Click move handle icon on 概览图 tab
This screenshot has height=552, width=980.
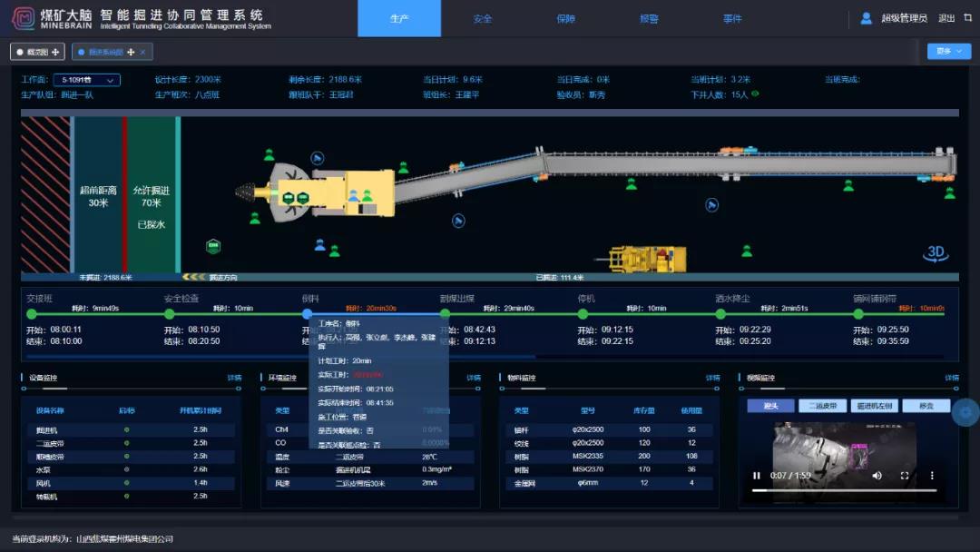pos(55,52)
